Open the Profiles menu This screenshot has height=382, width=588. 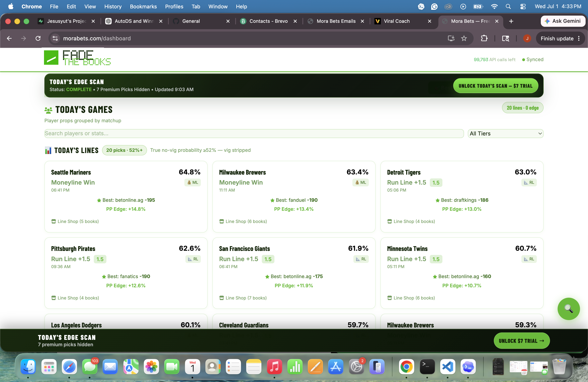[x=174, y=7]
